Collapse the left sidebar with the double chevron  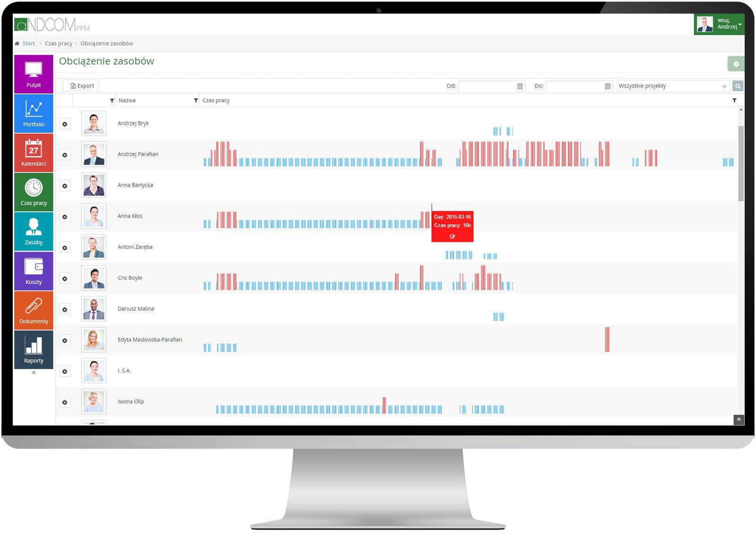point(34,373)
